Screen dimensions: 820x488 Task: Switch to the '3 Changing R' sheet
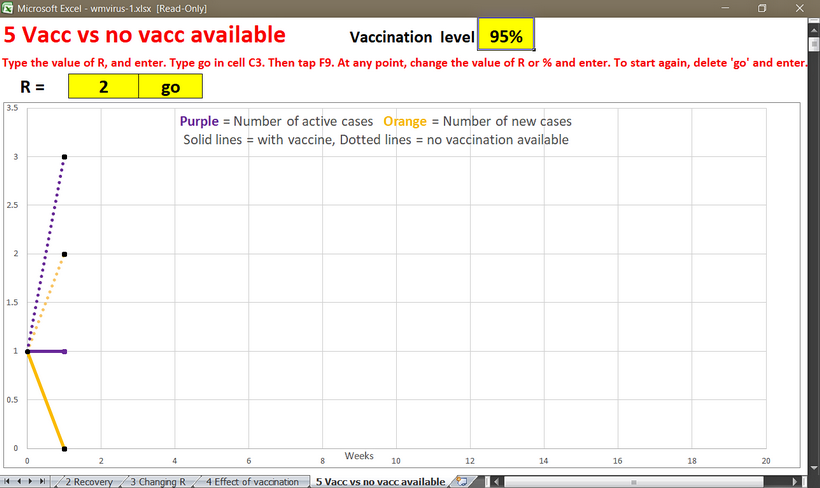coord(158,481)
